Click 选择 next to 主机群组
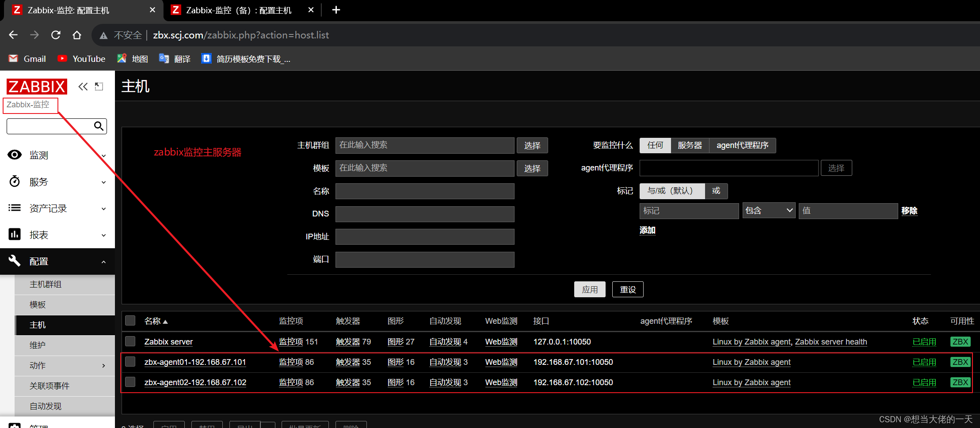This screenshot has width=980, height=428. [x=532, y=145]
